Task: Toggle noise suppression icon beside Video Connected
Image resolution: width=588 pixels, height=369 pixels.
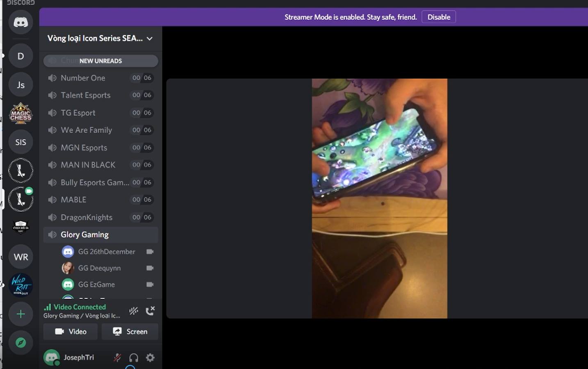Action: tap(134, 311)
